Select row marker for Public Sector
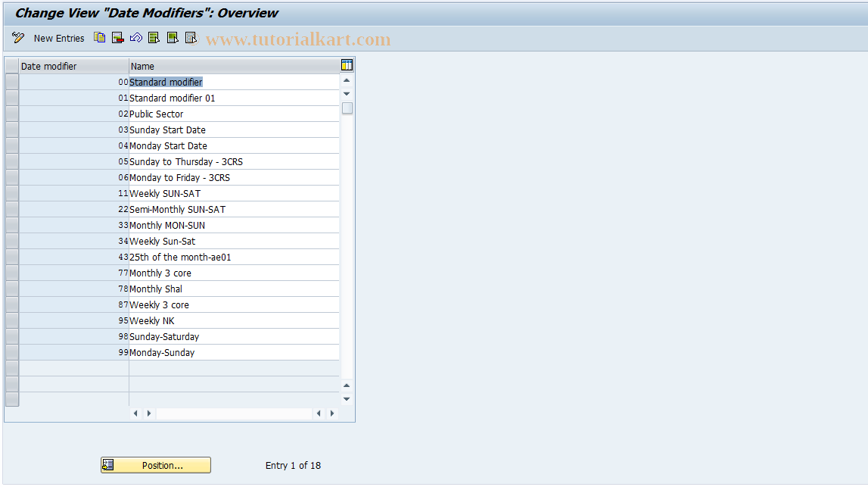This screenshot has height=487, width=868. tap(12, 114)
